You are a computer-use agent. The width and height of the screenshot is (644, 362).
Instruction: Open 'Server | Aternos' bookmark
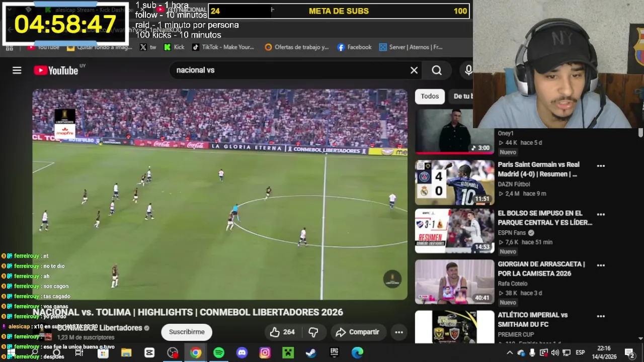tap(411, 47)
